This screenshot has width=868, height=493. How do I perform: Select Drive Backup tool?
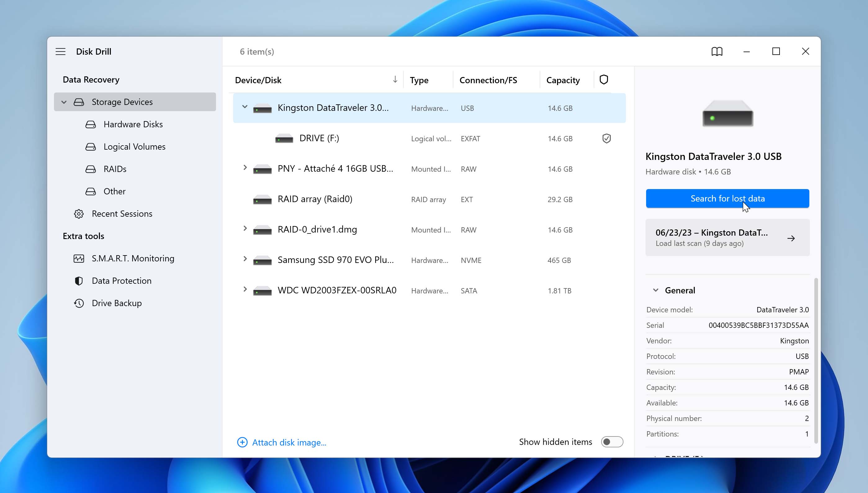pyautogui.click(x=117, y=303)
